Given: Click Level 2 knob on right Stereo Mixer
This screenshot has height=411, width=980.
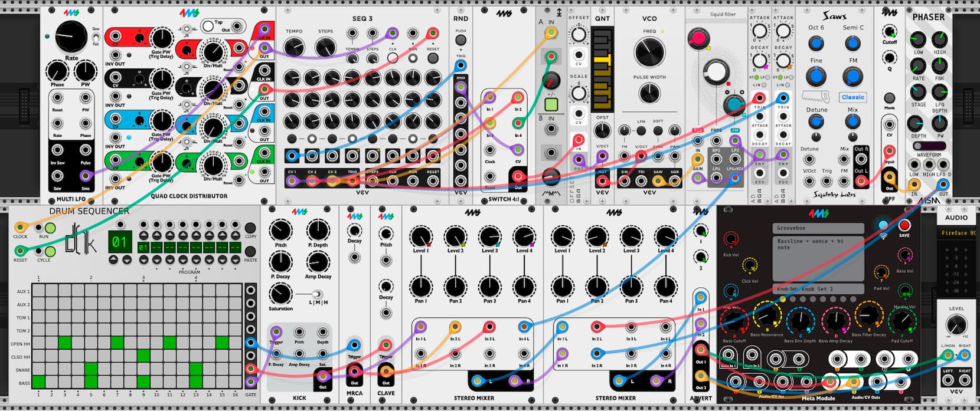Looking at the screenshot, I should click(x=597, y=237).
